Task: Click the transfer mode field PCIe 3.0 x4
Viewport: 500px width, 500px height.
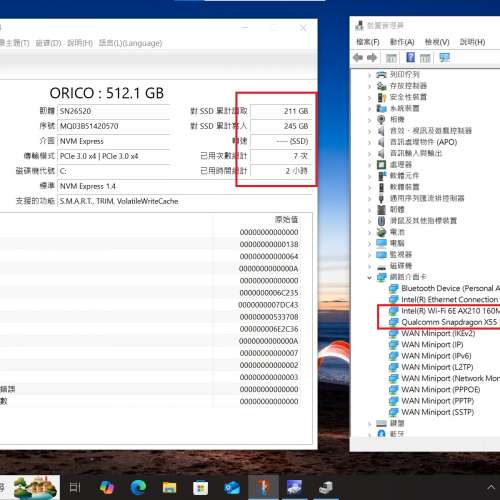Action: [114, 156]
